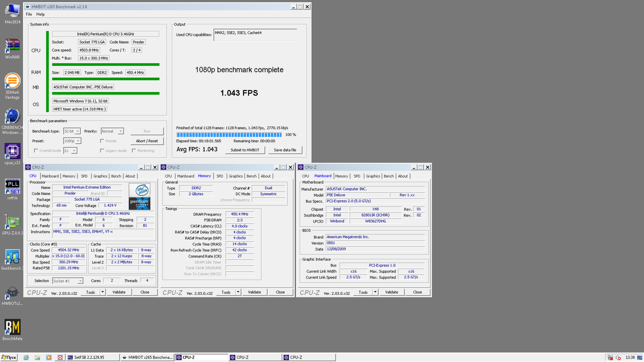Click HWBOT x265 title bar app icon
Image resolution: width=644 pixels, height=362 pixels.
pos(28,7)
